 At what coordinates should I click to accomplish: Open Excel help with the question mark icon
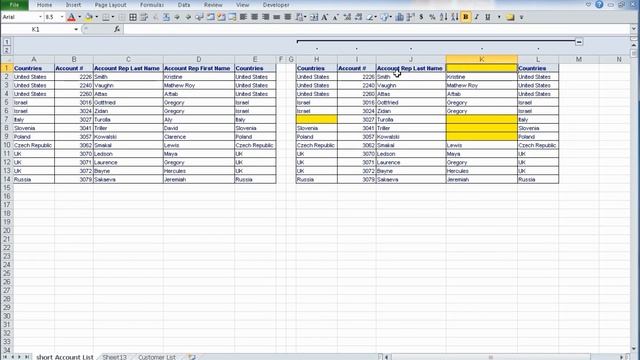[599, 5]
